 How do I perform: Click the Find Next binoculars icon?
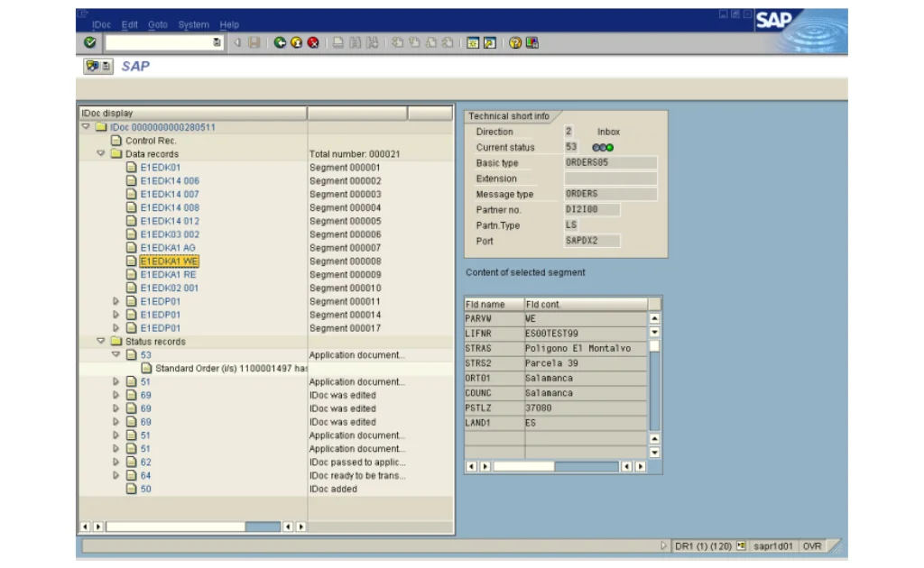point(372,42)
